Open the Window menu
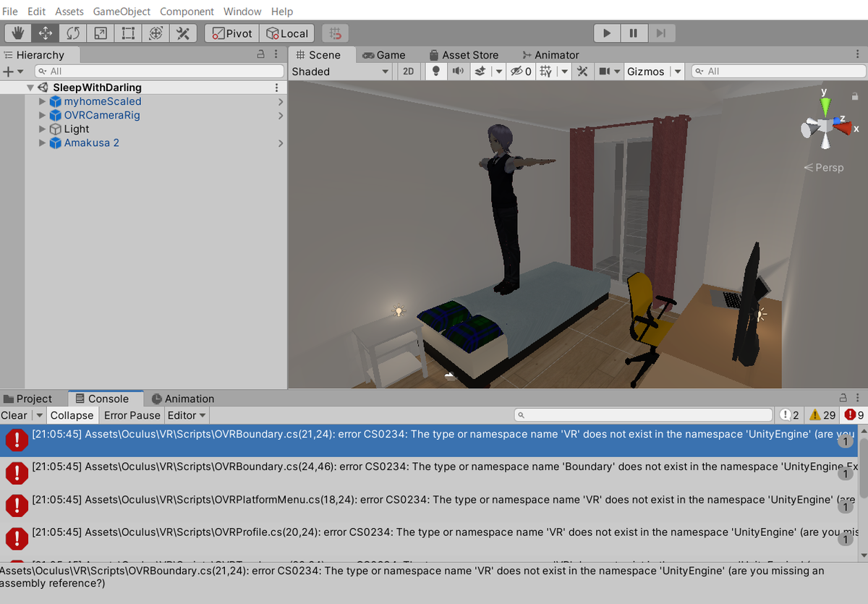The image size is (868, 604). (x=242, y=12)
